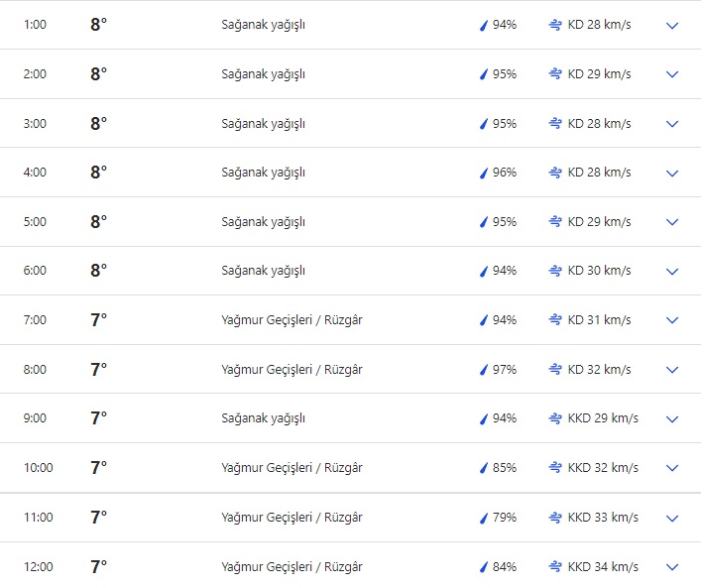Click the KD 31 km/s wind value
Screen dimensions: 701x588
[599, 320]
